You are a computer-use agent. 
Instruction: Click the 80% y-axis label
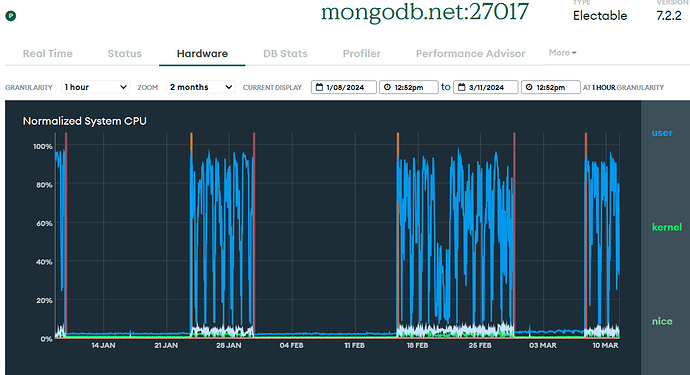pyautogui.click(x=44, y=185)
